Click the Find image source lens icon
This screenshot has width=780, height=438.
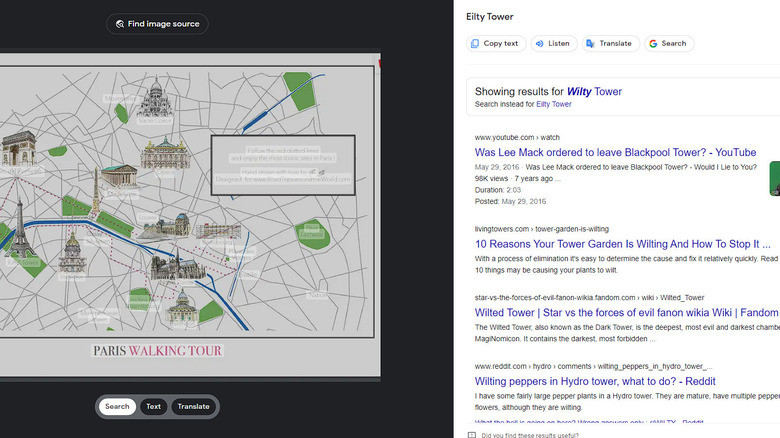pos(120,23)
